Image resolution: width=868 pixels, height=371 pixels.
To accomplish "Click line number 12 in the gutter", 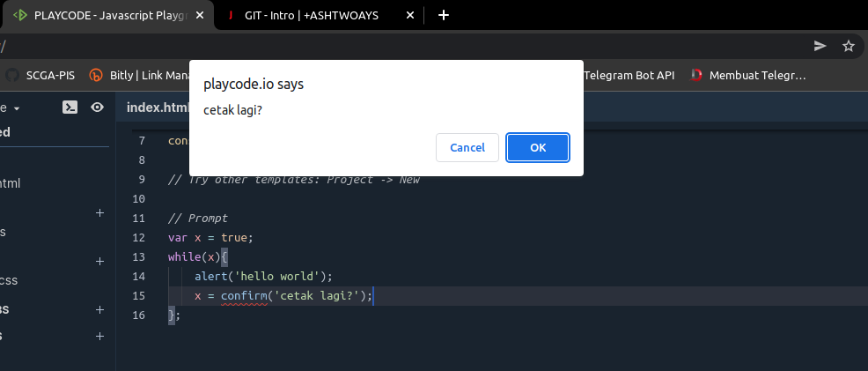I will 138,238.
